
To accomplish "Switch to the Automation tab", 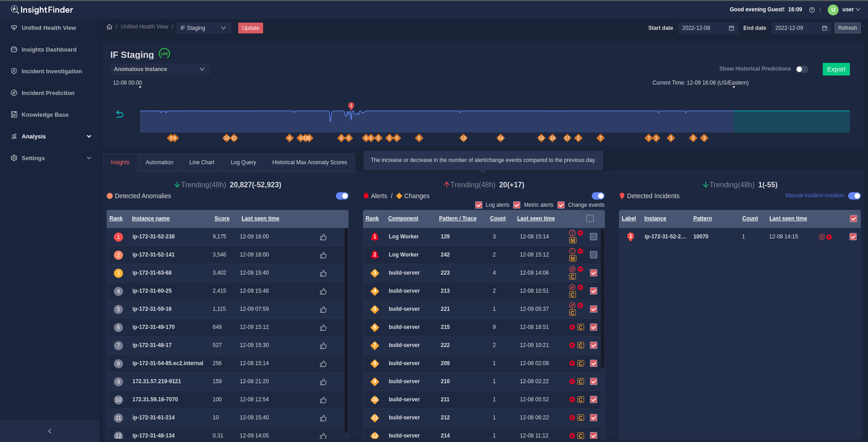I will point(159,162).
